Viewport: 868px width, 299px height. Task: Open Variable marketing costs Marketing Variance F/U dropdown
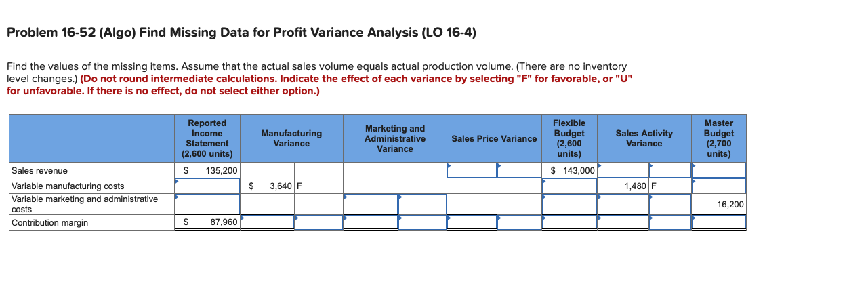pyautogui.click(x=422, y=204)
